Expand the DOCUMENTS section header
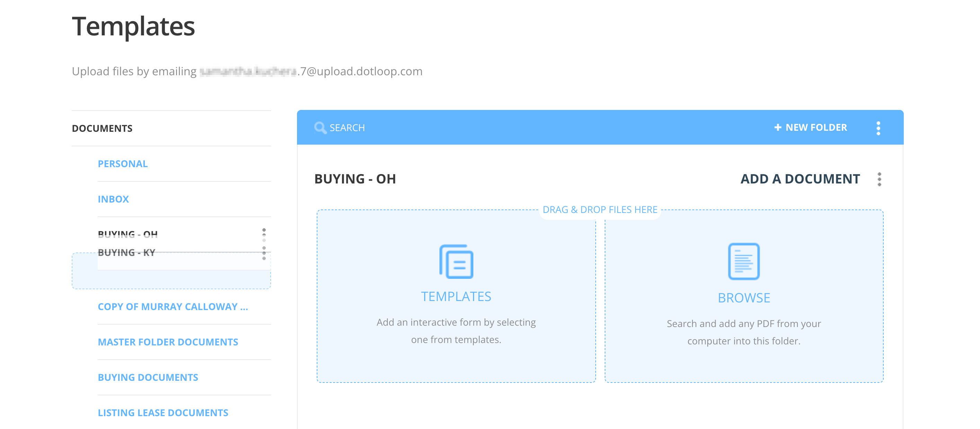980x429 pixels. 102,128
